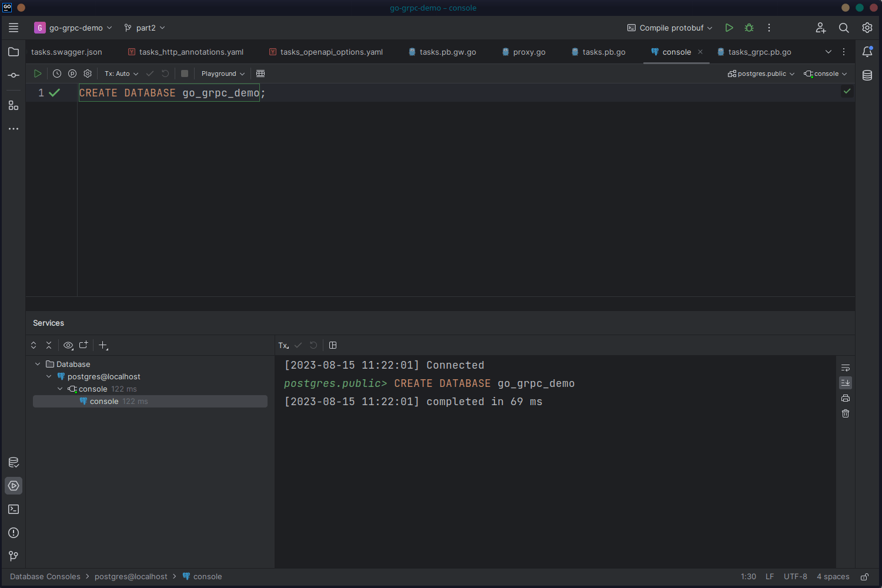
Task: Switch to the proxy.go tab
Action: click(528, 52)
